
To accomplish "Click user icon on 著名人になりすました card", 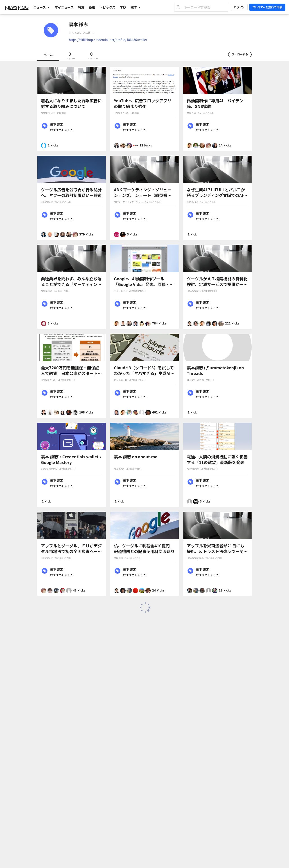I will point(44,126).
